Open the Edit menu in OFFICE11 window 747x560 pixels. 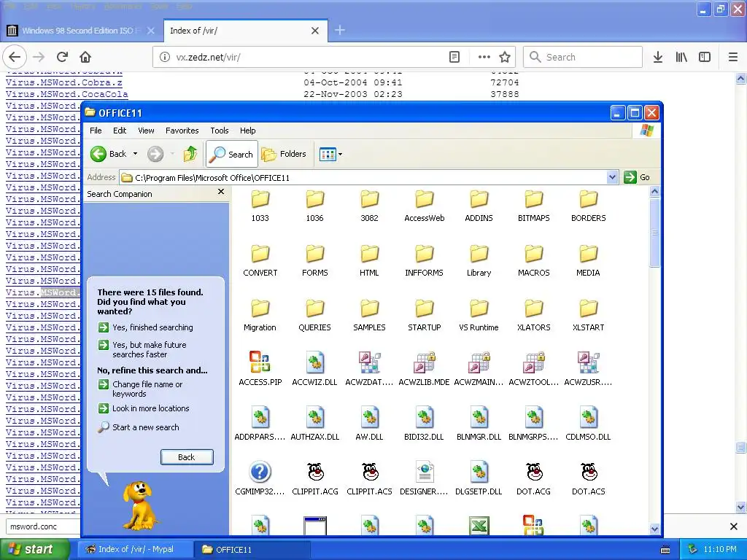120,131
